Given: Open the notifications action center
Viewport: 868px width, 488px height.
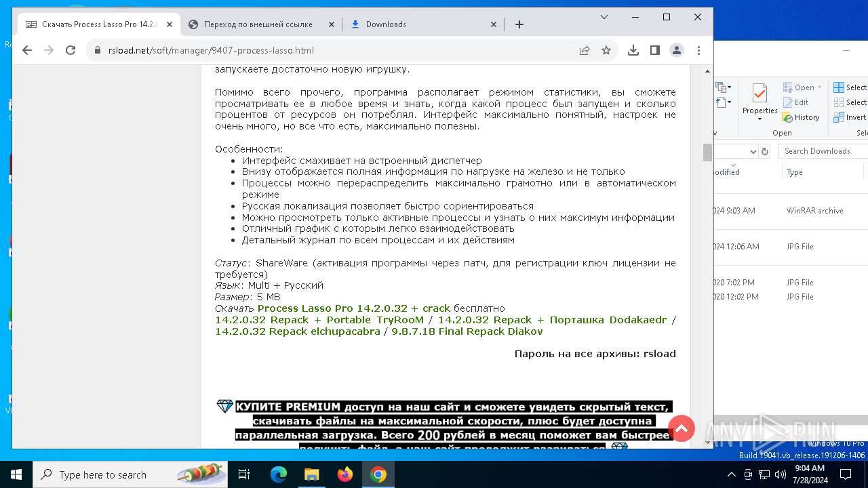Looking at the screenshot, I should point(846,474).
